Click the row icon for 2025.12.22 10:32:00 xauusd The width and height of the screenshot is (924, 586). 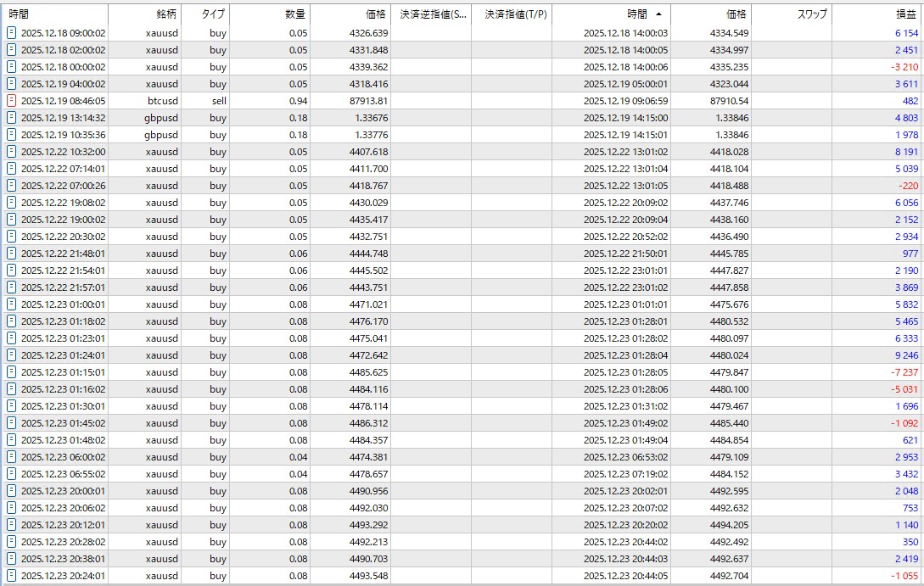[12, 152]
